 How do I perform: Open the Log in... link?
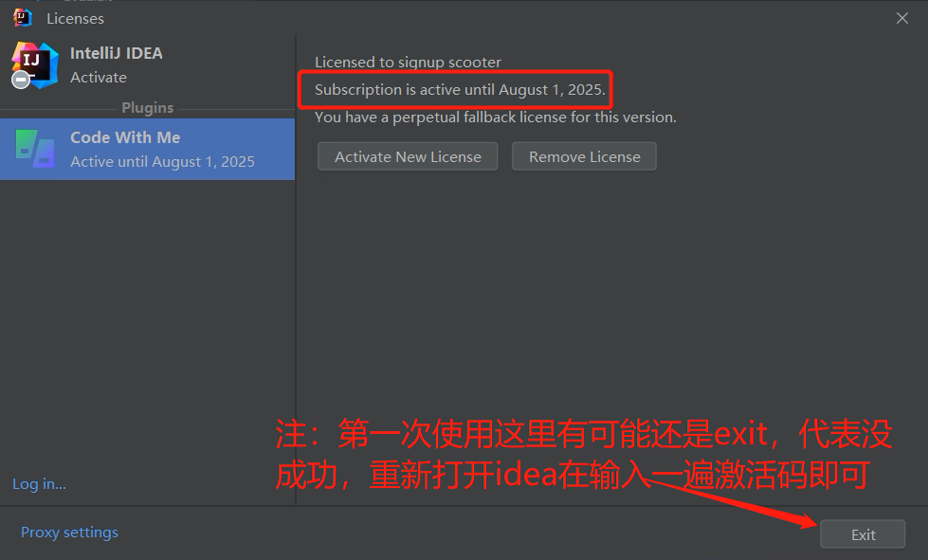(x=39, y=483)
